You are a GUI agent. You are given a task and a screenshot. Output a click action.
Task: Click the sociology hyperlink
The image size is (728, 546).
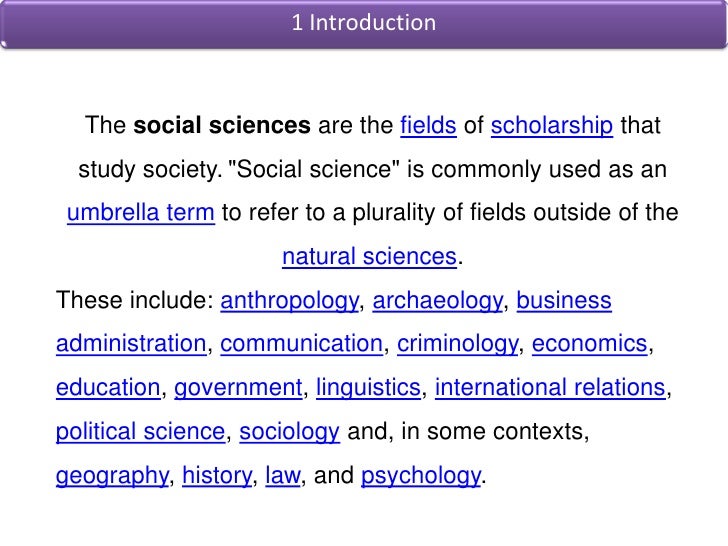291,432
